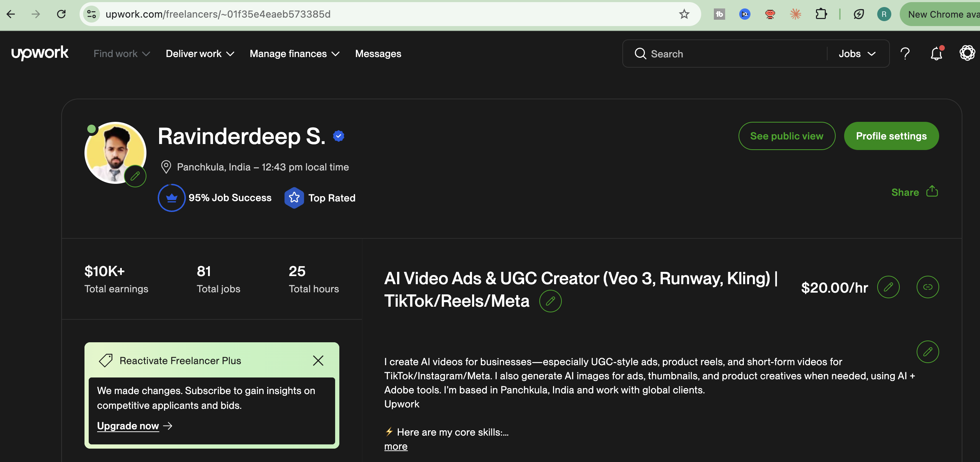Click Upgrade now link
Viewport: 980px width, 462px height.
[x=134, y=426]
